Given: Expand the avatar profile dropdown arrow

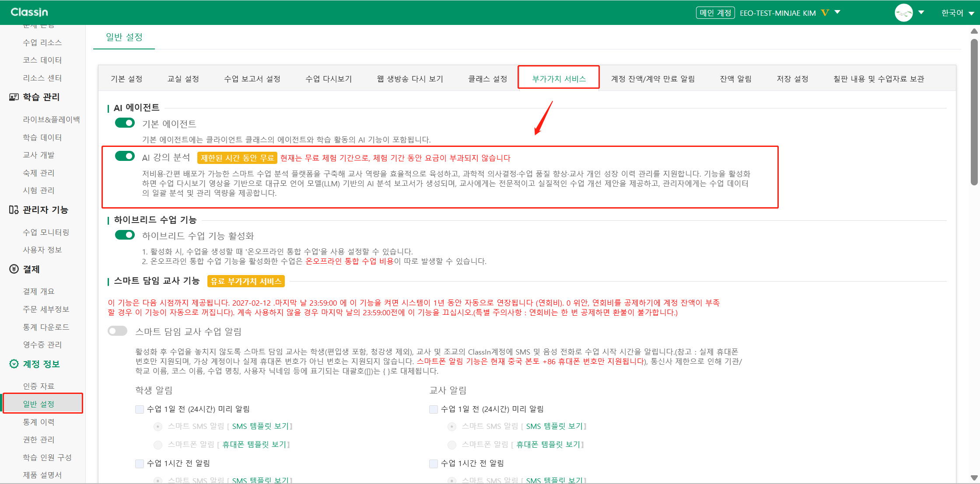Looking at the screenshot, I should click(921, 12).
